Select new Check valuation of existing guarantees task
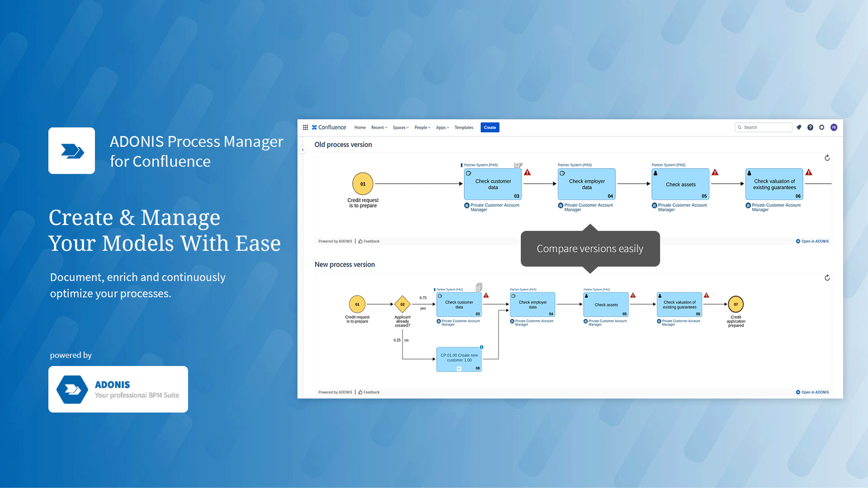This screenshot has height=488, width=868. coord(679,305)
